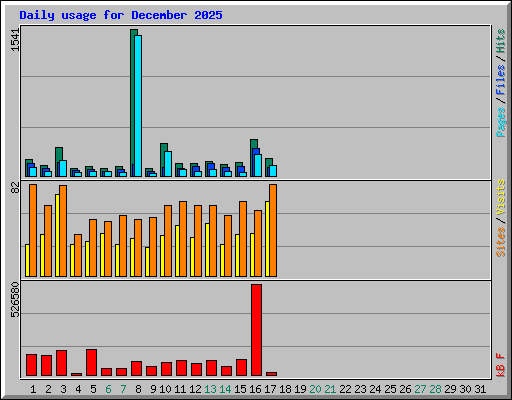Screen dimensions: 512x400
Task: Click the green day 21 x-axis label
Action: (x=330, y=389)
